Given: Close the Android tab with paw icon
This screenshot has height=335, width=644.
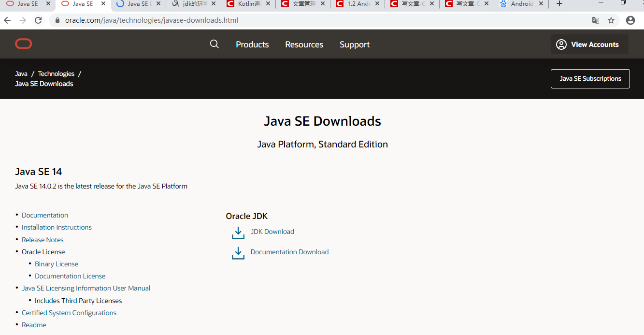Looking at the screenshot, I should [x=541, y=4].
